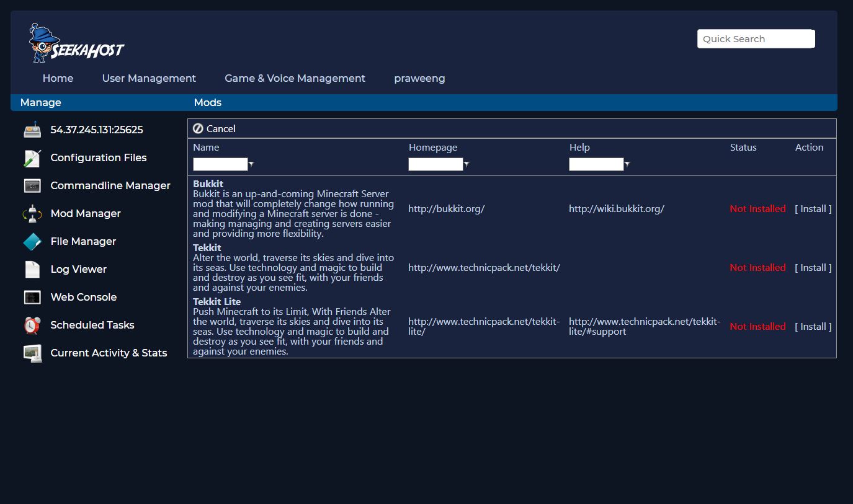Viewport: 853px width, 504px height.
Task: Click the Name filter text field
Action: click(x=220, y=164)
